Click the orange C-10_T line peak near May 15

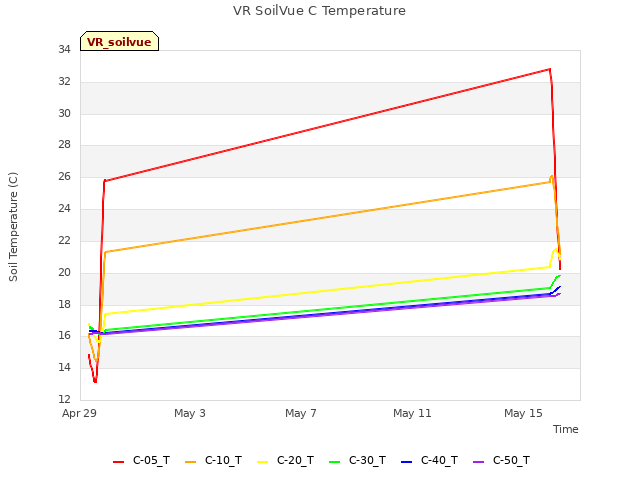(551, 176)
